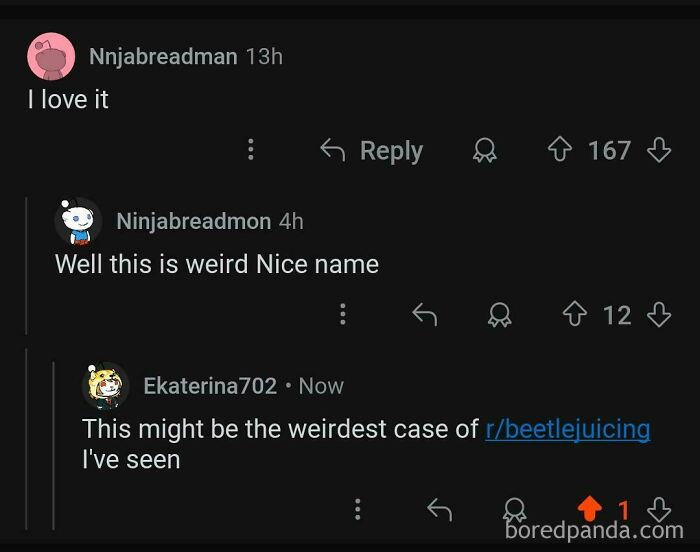
Task: Downvote Nnjabreadman's comment with 167 points
Action: (x=658, y=150)
